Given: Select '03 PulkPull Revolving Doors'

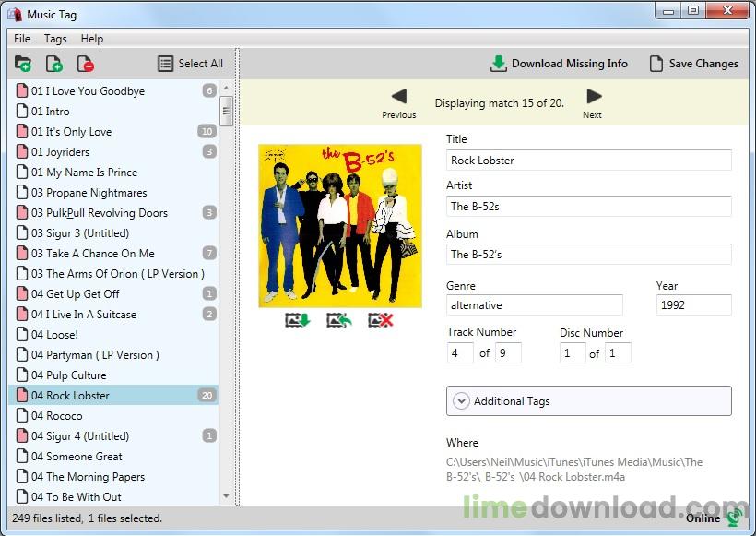Looking at the screenshot, I should pos(113,212).
